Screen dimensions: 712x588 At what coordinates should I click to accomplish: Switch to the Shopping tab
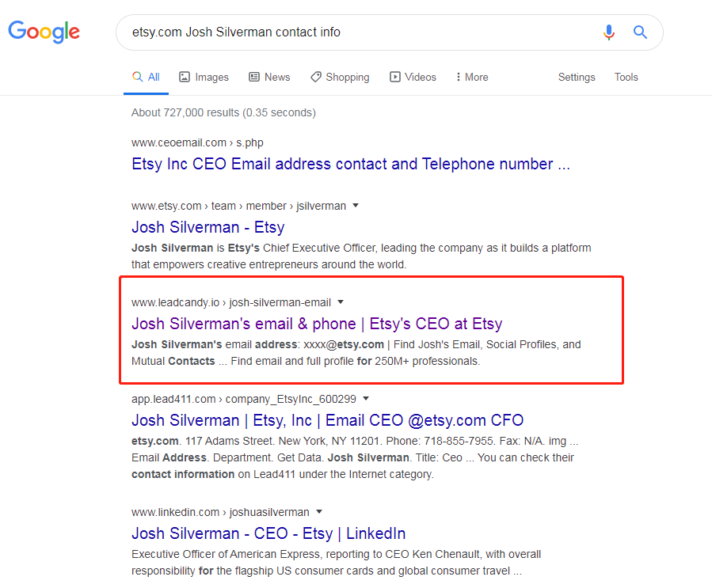[x=340, y=77]
